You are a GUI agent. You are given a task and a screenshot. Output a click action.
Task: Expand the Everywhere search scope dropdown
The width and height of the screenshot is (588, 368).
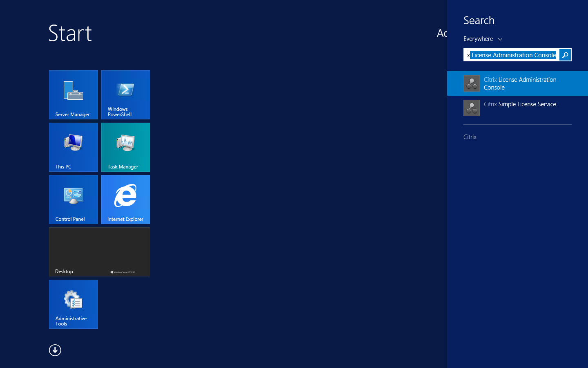tap(483, 39)
